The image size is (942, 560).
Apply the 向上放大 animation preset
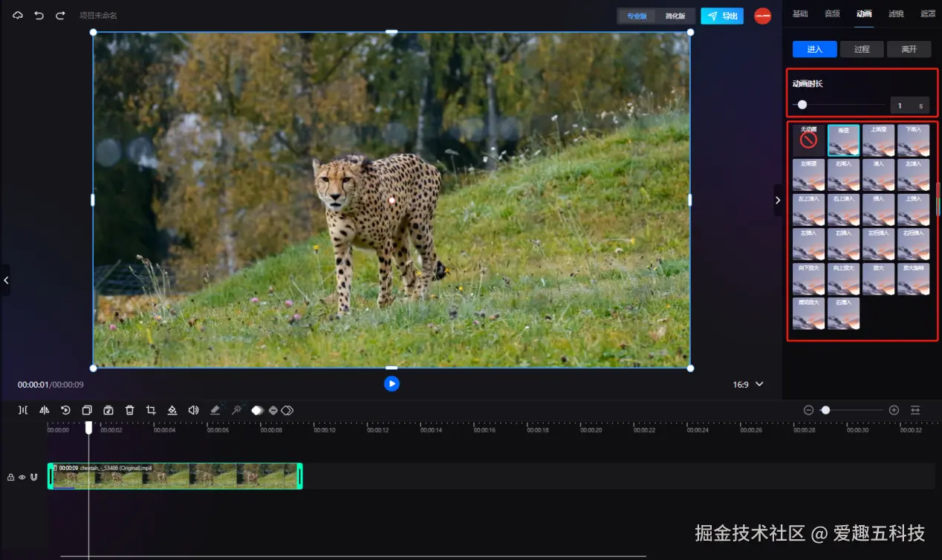pos(843,279)
